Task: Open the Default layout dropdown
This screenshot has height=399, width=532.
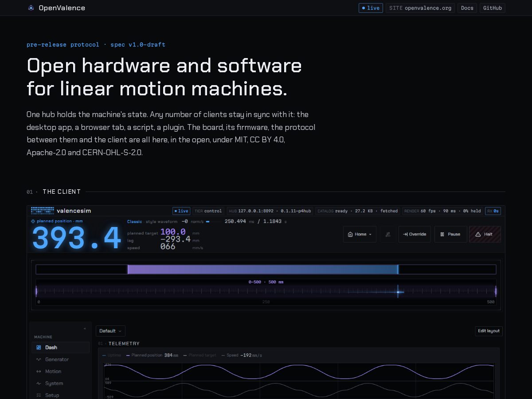Action: [x=110, y=331]
